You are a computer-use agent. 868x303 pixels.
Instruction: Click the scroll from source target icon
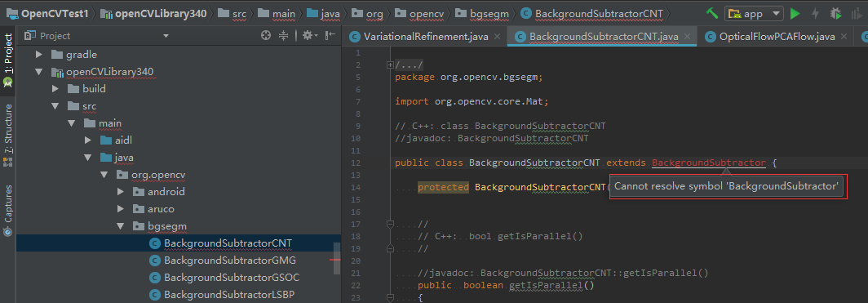[x=266, y=35]
